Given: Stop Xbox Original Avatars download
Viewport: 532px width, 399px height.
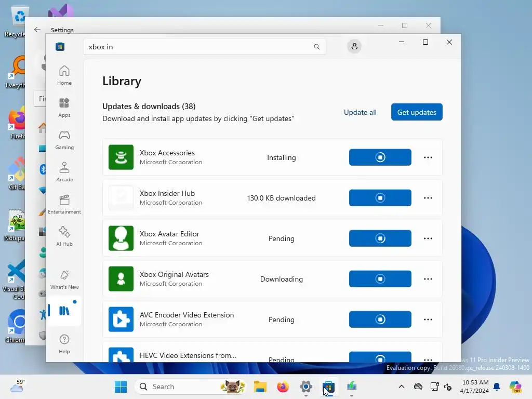Looking at the screenshot, I should [380, 279].
